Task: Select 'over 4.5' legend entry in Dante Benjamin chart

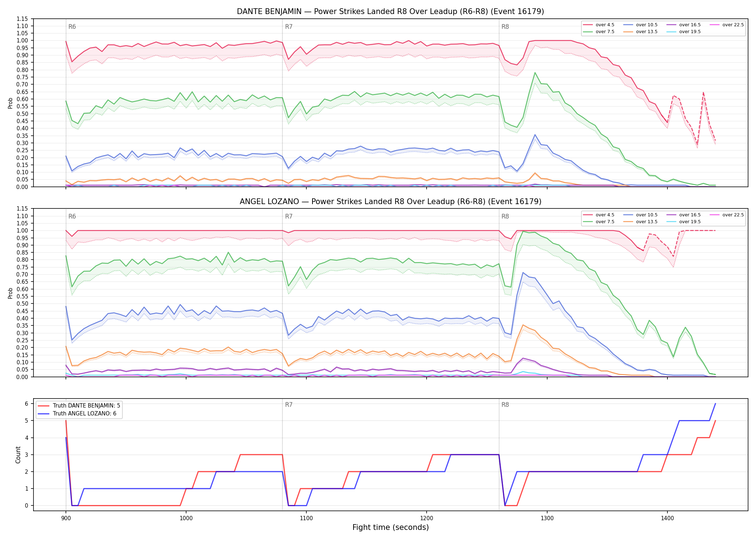Action: pos(599,25)
